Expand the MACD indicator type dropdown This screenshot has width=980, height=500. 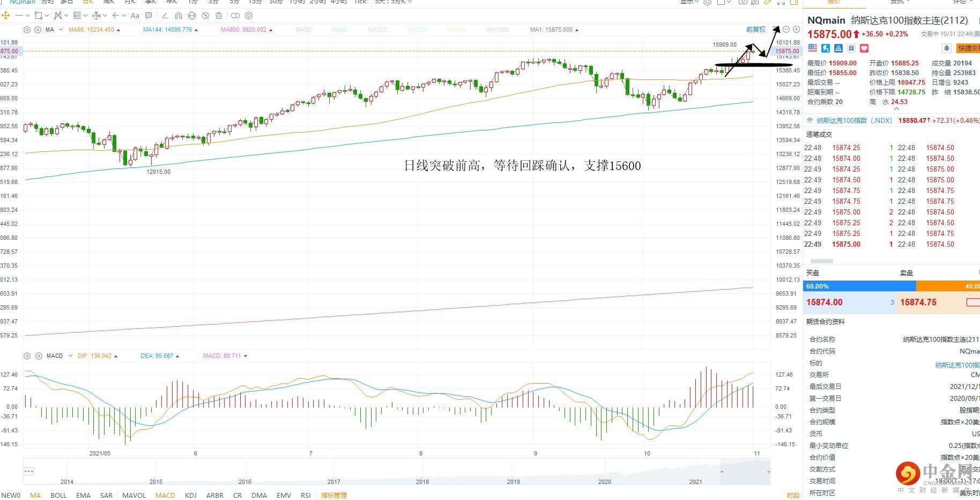coord(70,356)
